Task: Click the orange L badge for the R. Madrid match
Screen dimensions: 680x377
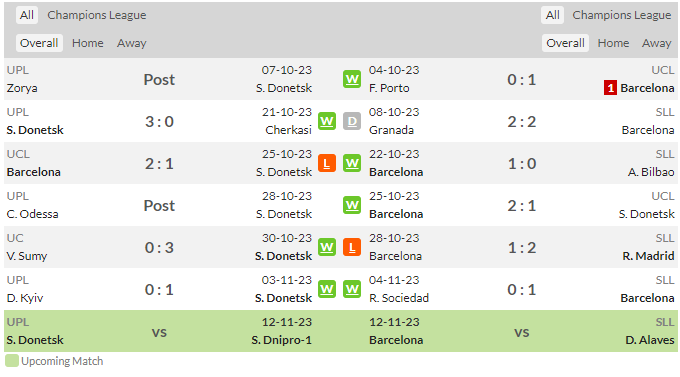Action: pyautogui.click(x=352, y=247)
